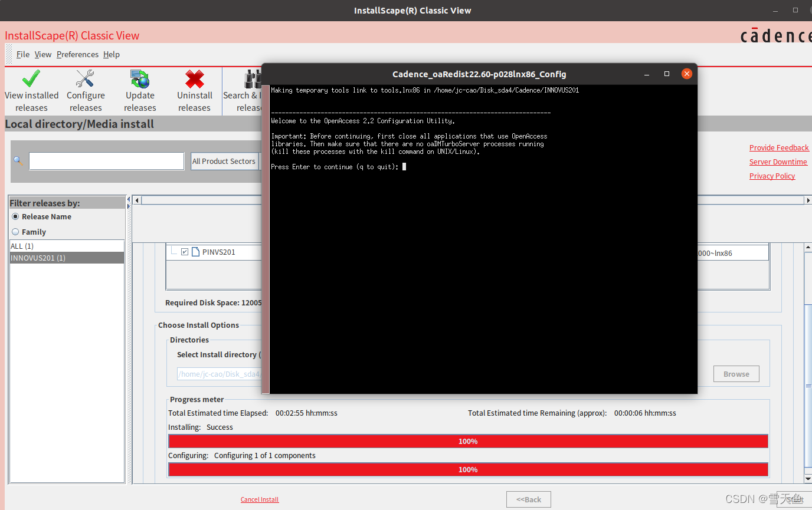Open the File menu
Screen dimensions: 812x510
point(23,54)
